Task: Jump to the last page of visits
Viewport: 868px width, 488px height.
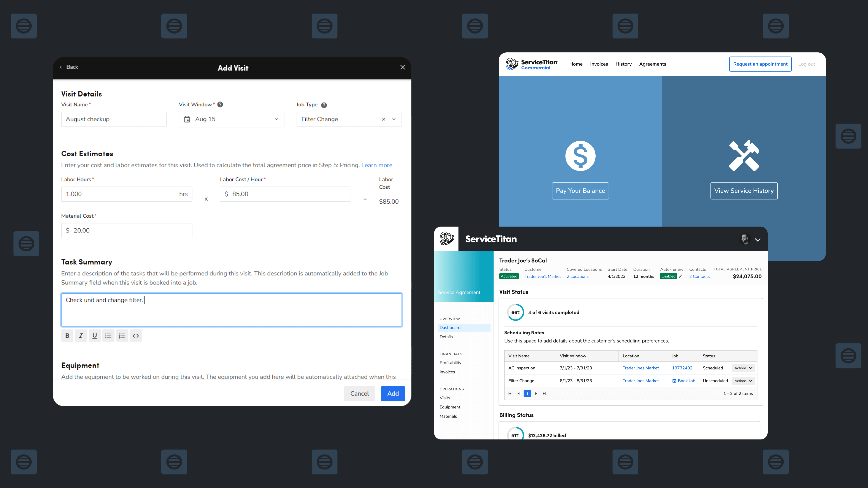Action: pyautogui.click(x=544, y=393)
